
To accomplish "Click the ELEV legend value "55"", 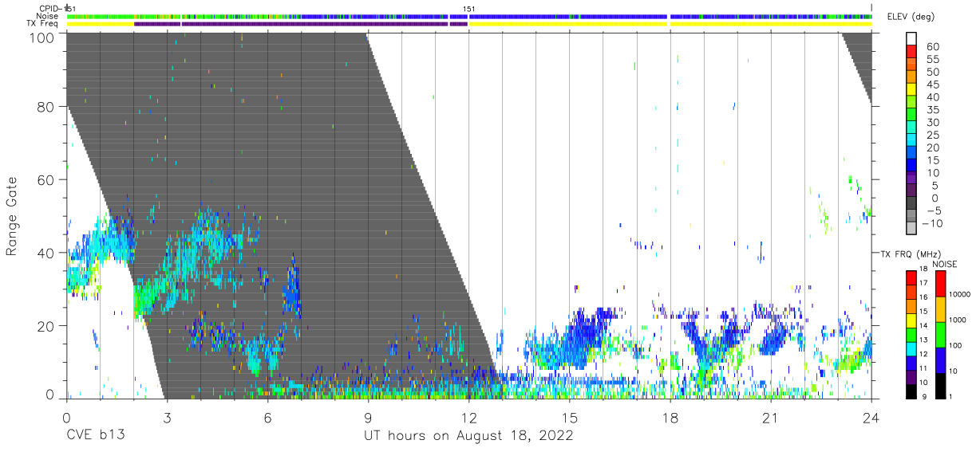I will [x=933, y=60].
